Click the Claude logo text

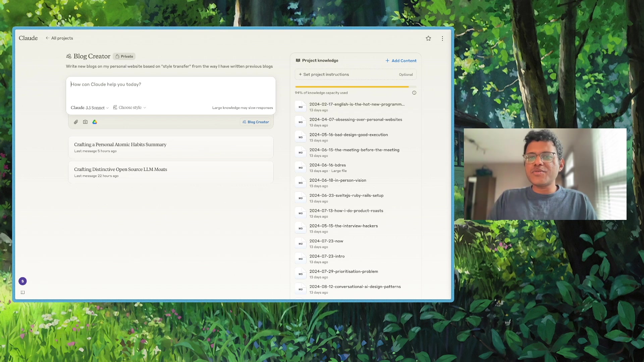pos(28,38)
